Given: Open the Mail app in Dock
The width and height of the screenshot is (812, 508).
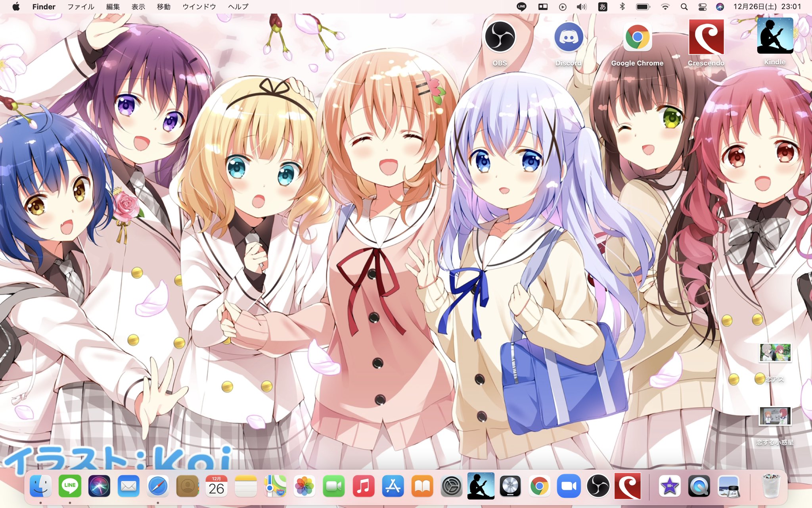Looking at the screenshot, I should pyautogui.click(x=128, y=486).
